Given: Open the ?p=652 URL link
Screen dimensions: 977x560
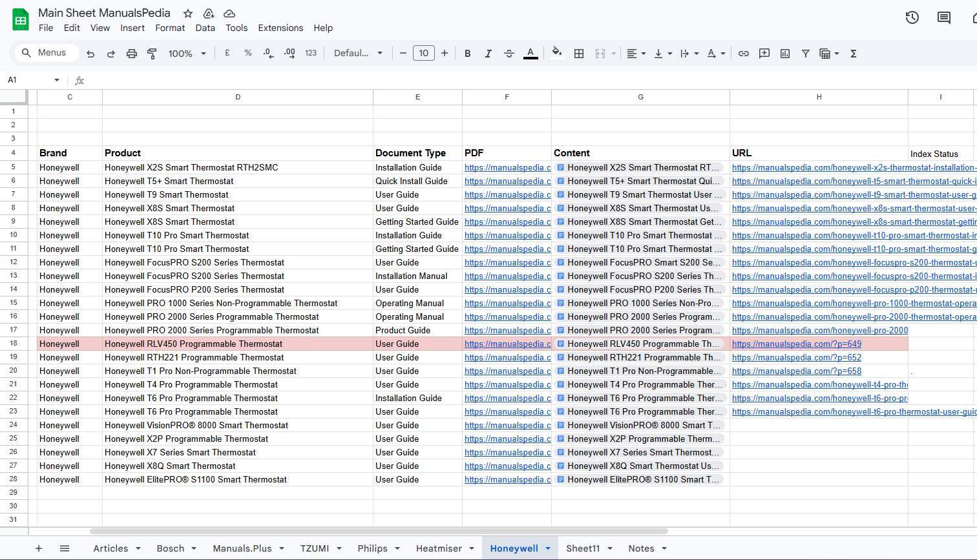Looking at the screenshot, I should [x=797, y=357].
